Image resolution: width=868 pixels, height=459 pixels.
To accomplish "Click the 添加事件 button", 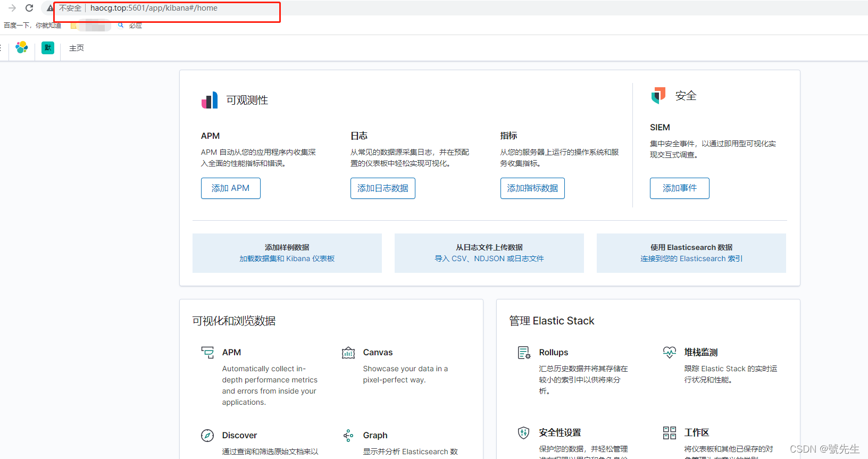I will click(680, 188).
